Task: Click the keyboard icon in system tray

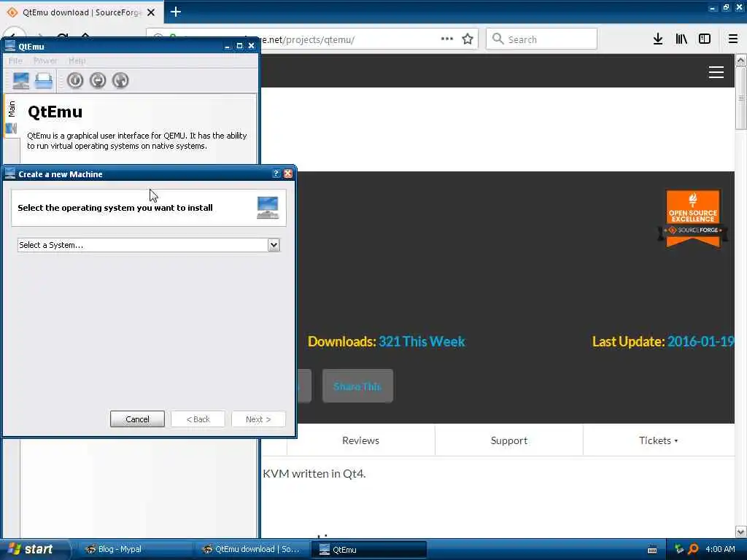Action: [652, 550]
